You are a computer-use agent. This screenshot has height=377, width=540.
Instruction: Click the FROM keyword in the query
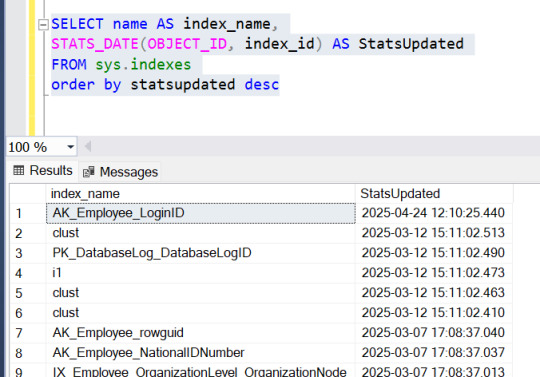pos(69,65)
